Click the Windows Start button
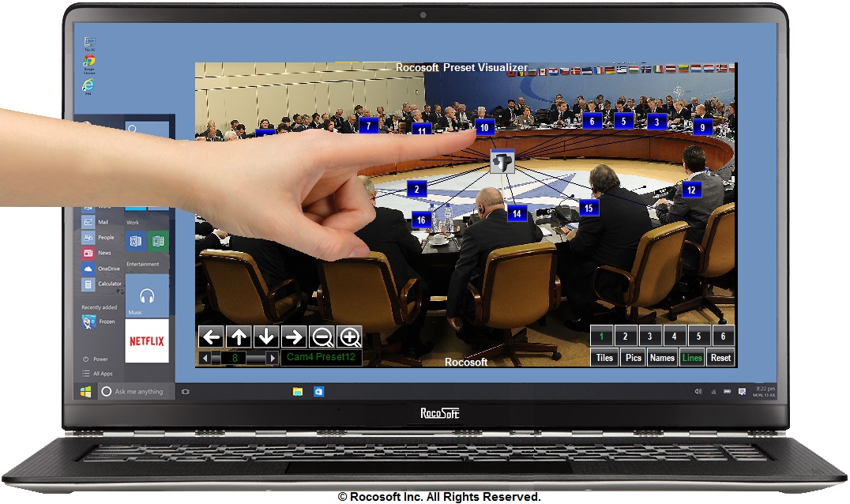 [x=85, y=391]
